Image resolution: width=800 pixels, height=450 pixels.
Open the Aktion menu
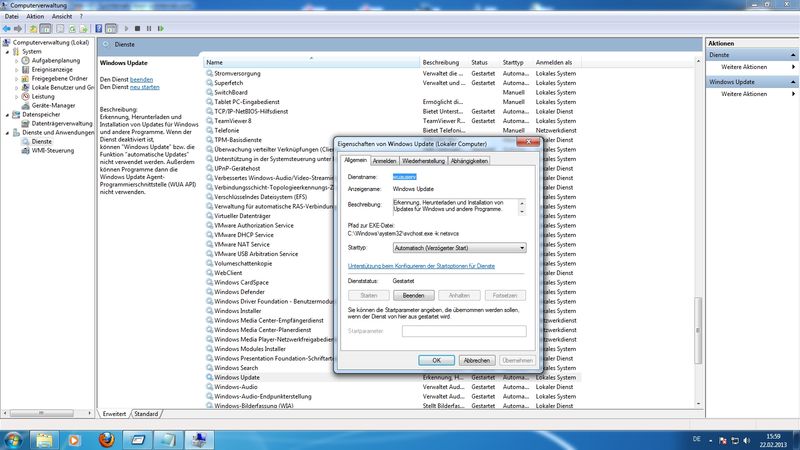point(35,17)
